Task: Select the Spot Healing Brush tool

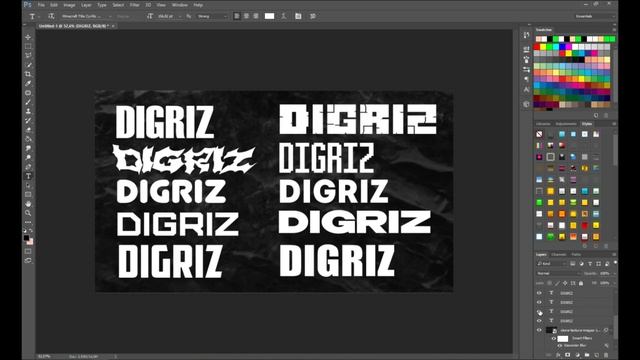Action: [28, 93]
